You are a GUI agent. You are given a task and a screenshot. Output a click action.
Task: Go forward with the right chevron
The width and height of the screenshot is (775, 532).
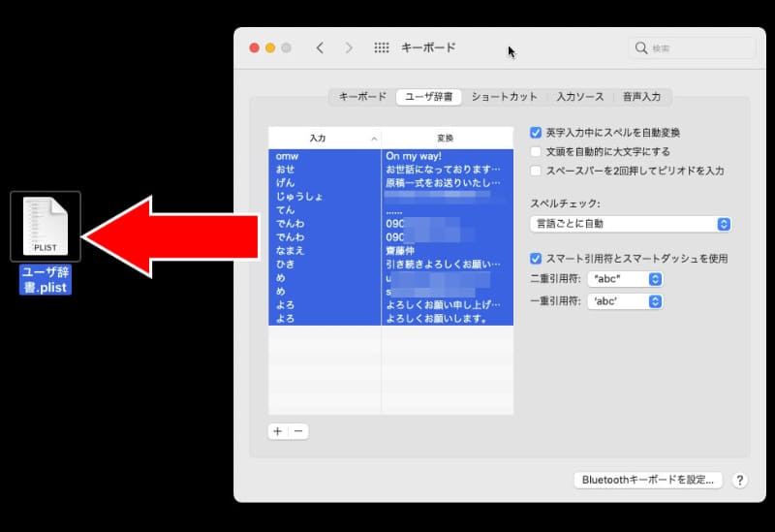click(349, 47)
